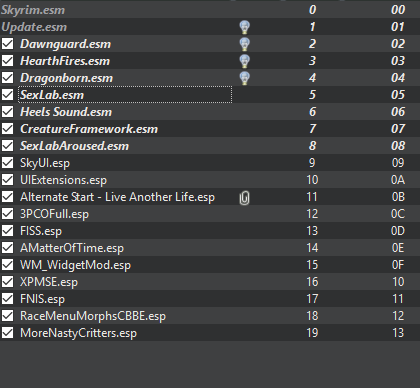
Task: Click priority value 0 for Skyrim.esm
Action: point(312,10)
